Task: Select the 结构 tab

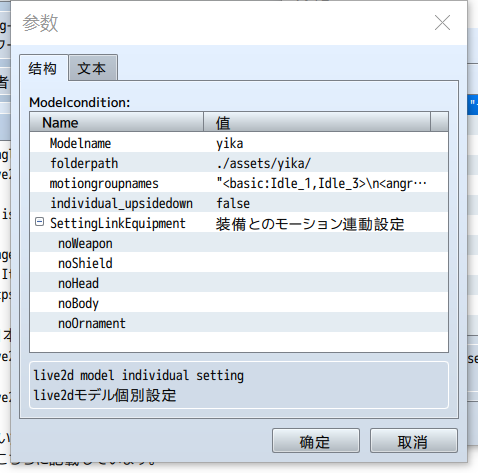Action: pos(43,69)
